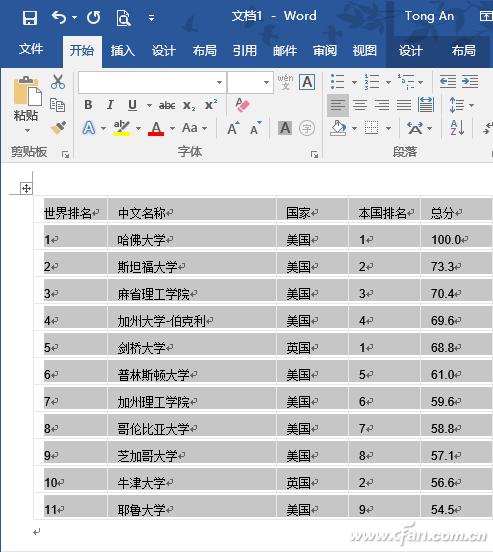Open the table tools 布局 tab

point(464,50)
